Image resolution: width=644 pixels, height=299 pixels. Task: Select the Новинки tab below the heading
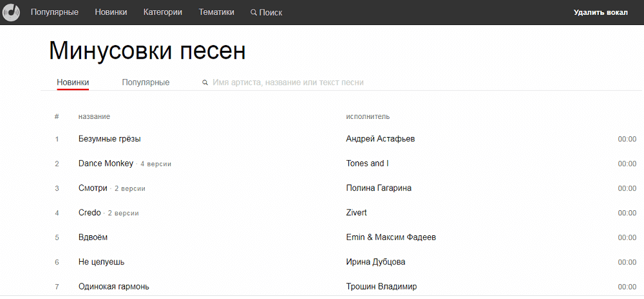pyautogui.click(x=73, y=82)
